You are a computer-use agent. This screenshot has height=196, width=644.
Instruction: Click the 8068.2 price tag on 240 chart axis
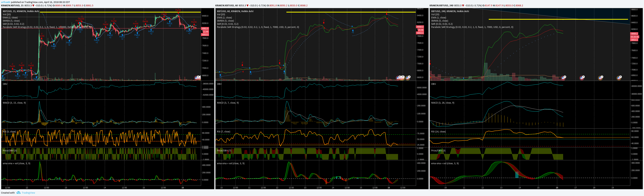[x=634, y=34]
